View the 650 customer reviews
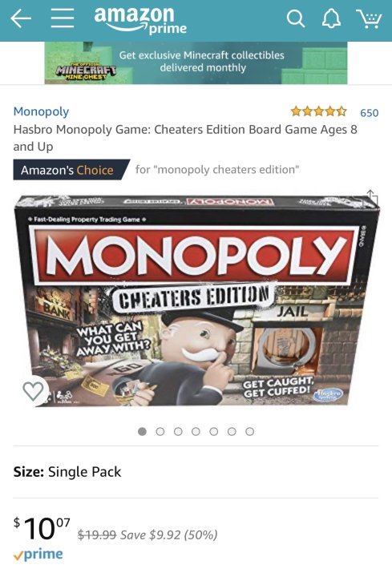 click(370, 113)
